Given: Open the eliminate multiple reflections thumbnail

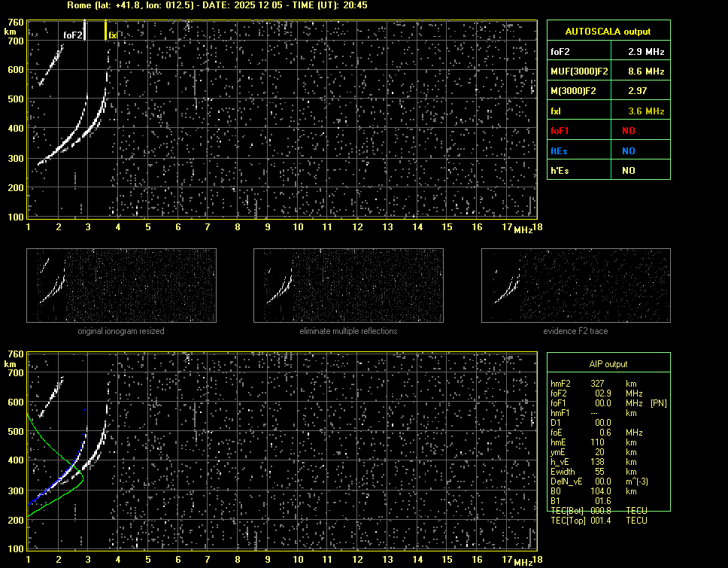Looking at the screenshot, I should 348,286.
